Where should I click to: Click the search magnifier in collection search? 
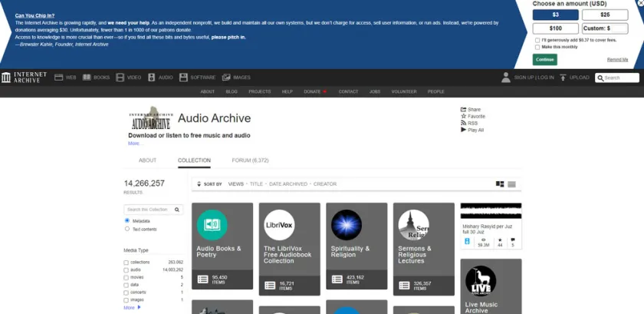tap(177, 209)
